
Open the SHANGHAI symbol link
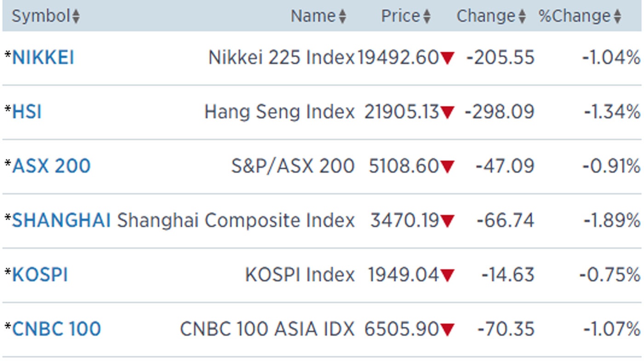point(61,221)
